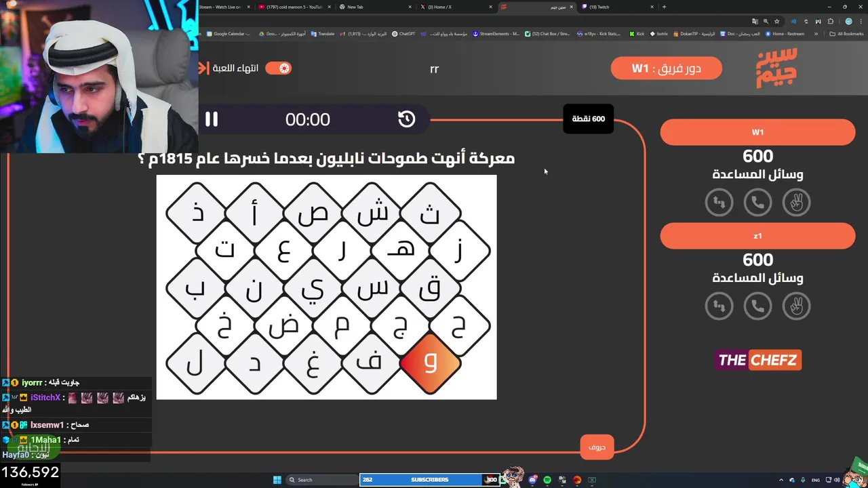The height and width of the screenshot is (488, 868).
Task: Open the Windows Start menu
Action: tap(277, 480)
